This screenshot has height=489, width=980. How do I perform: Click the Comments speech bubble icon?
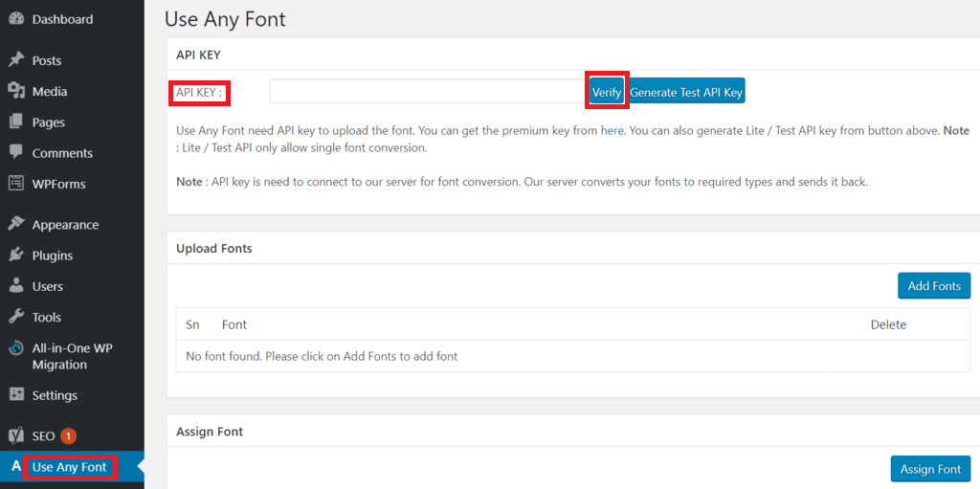click(x=16, y=152)
